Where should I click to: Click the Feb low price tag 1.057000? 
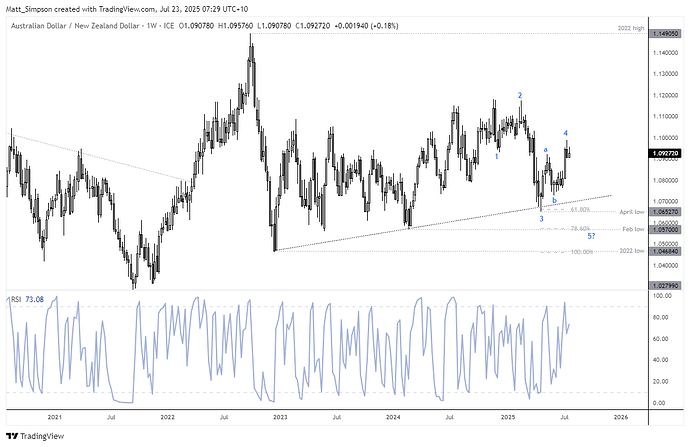pyautogui.click(x=666, y=229)
